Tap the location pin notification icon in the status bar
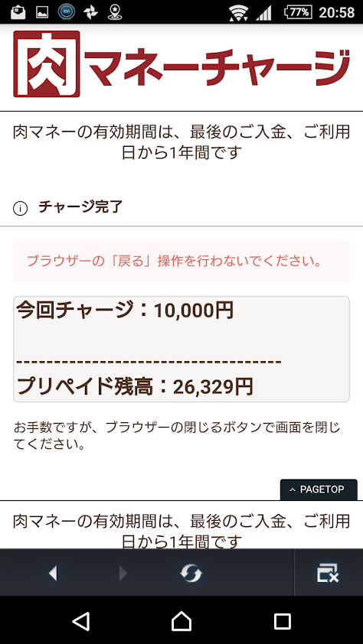363x644 pixels. (115, 12)
